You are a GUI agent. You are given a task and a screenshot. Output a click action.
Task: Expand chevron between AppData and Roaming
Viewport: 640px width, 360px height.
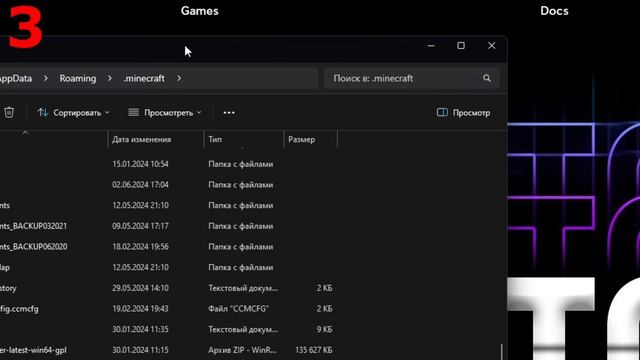(x=46, y=78)
